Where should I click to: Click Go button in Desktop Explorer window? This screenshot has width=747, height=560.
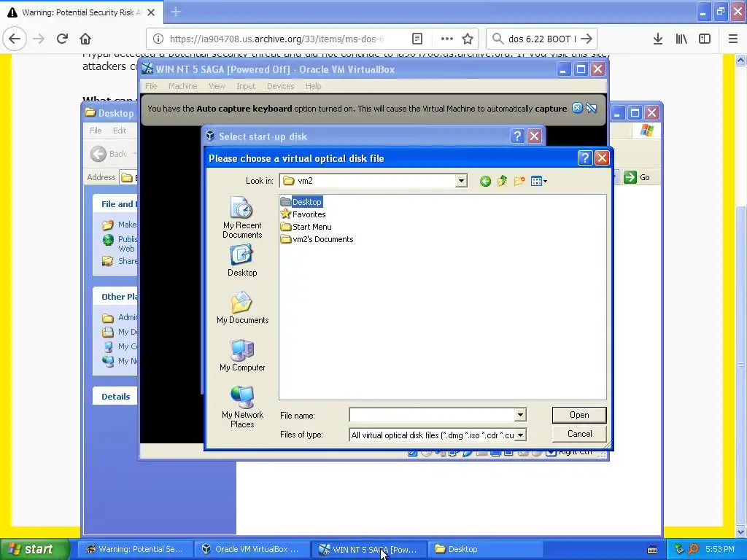pos(637,177)
